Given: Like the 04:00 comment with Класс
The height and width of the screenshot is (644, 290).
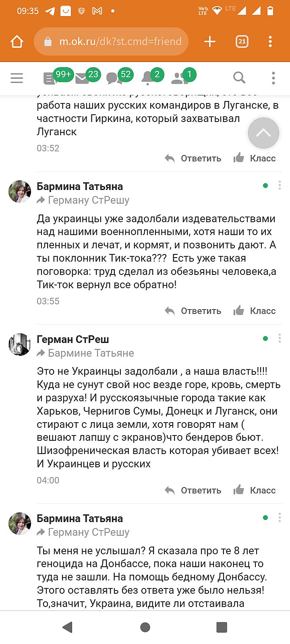Looking at the screenshot, I should (255, 490).
